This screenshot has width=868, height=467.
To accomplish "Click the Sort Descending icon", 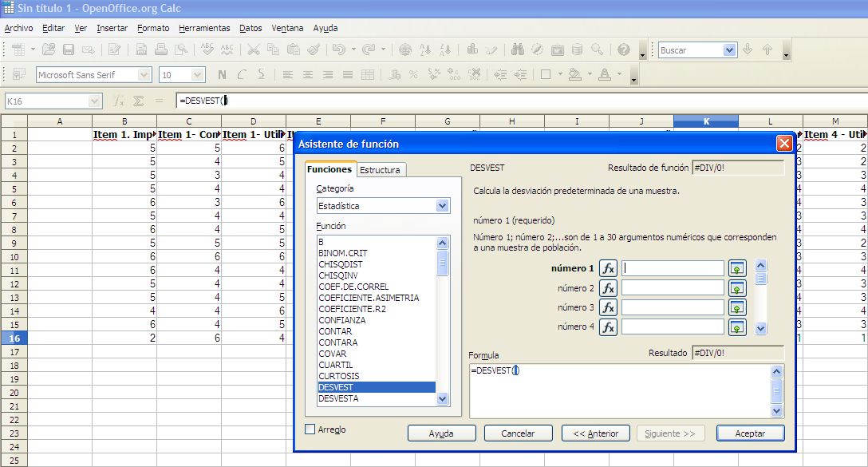I will [446, 49].
